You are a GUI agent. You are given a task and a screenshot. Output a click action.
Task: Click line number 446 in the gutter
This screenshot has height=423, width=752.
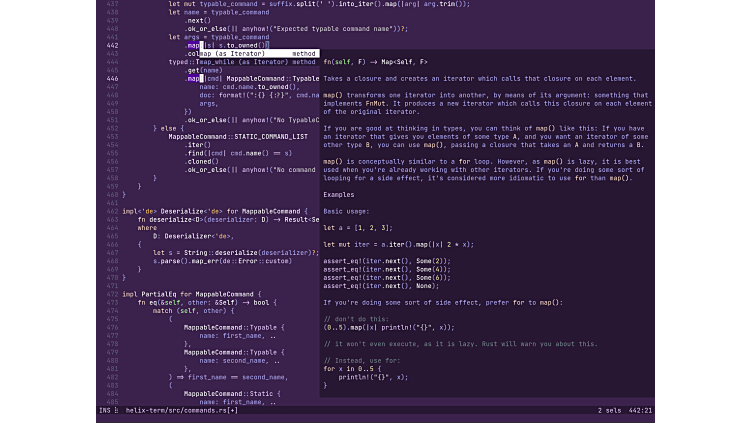(x=112, y=78)
